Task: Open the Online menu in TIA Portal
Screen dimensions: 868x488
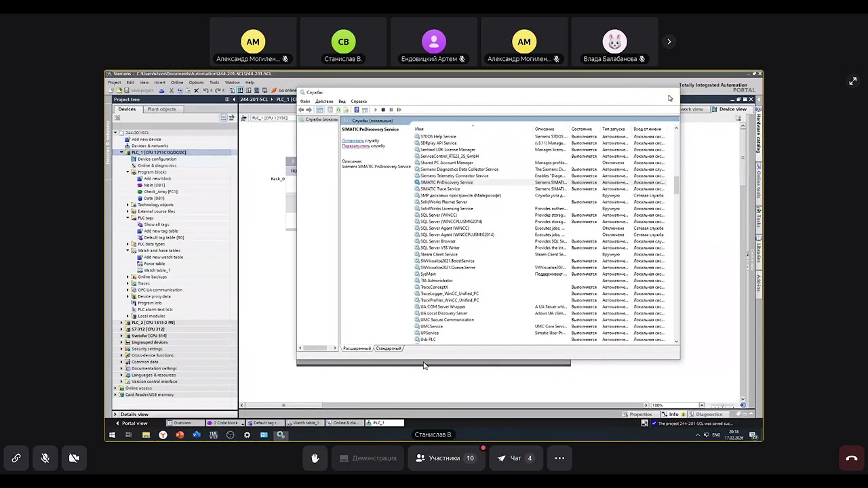Action: pyautogui.click(x=177, y=83)
